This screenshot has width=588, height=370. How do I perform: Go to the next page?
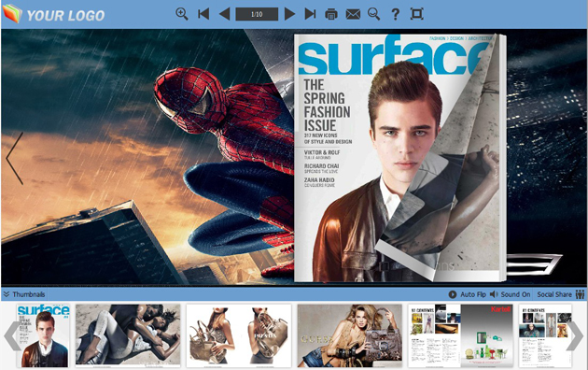tap(289, 14)
